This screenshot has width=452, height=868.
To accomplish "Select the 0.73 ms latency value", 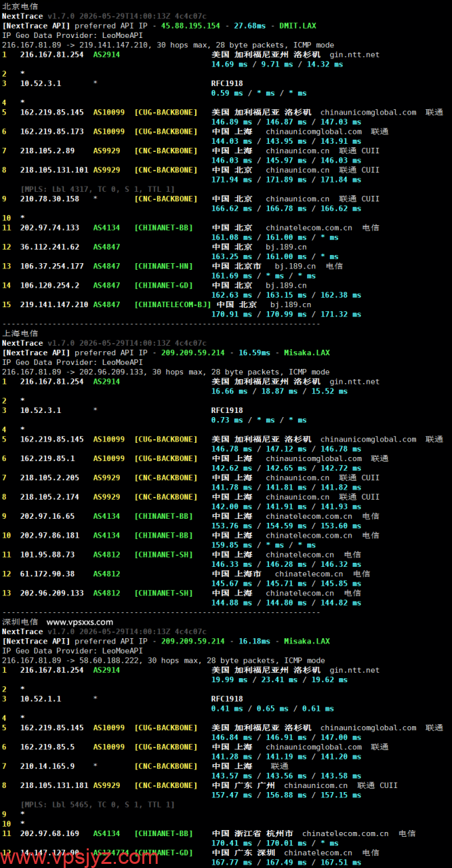I will coord(227,420).
